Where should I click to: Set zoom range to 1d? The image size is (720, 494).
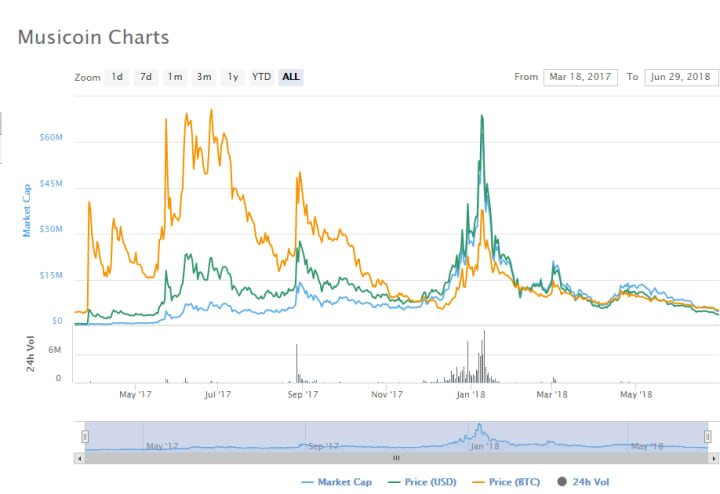(x=117, y=77)
